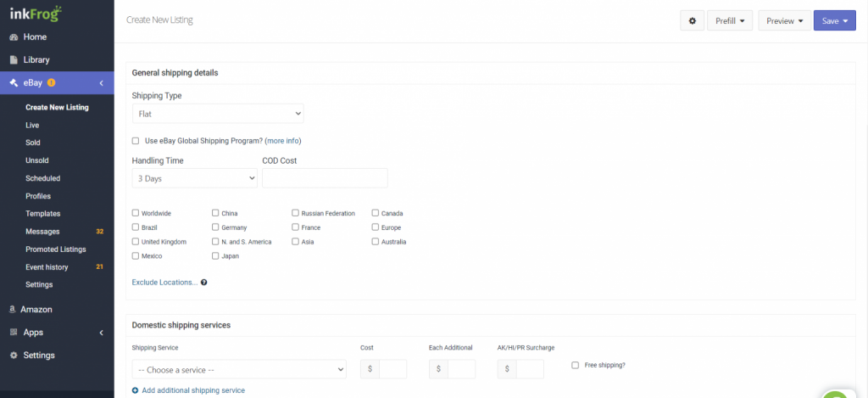This screenshot has width=868, height=398.
Task: Check the France checkbox
Action: (x=296, y=227)
